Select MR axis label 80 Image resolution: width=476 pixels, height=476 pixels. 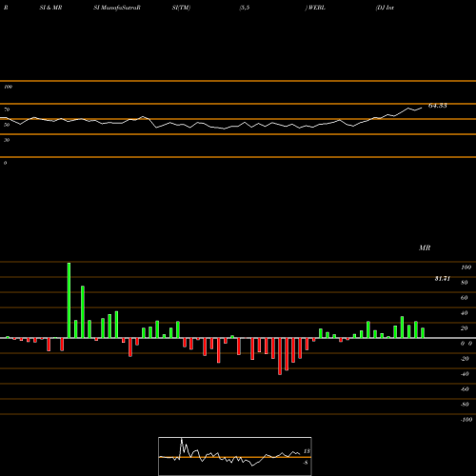pyautogui.click(x=465, y=283)
